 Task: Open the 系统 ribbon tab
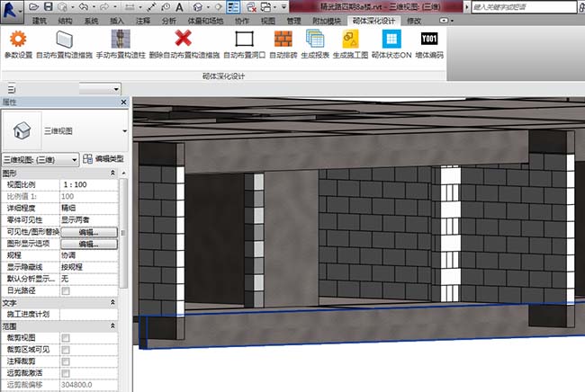tap(91, 21)
